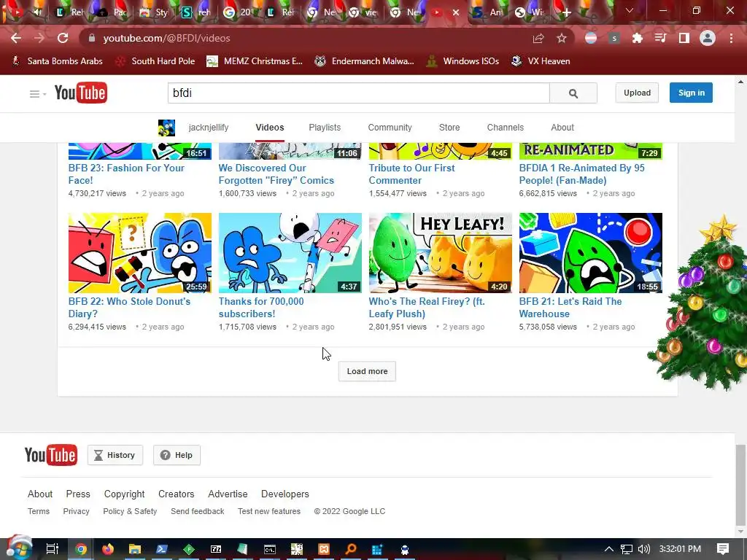Bookmark this page with the star icon
Image resolution: width=747 pixels, height=560 pixels.
tap(562, 38)
